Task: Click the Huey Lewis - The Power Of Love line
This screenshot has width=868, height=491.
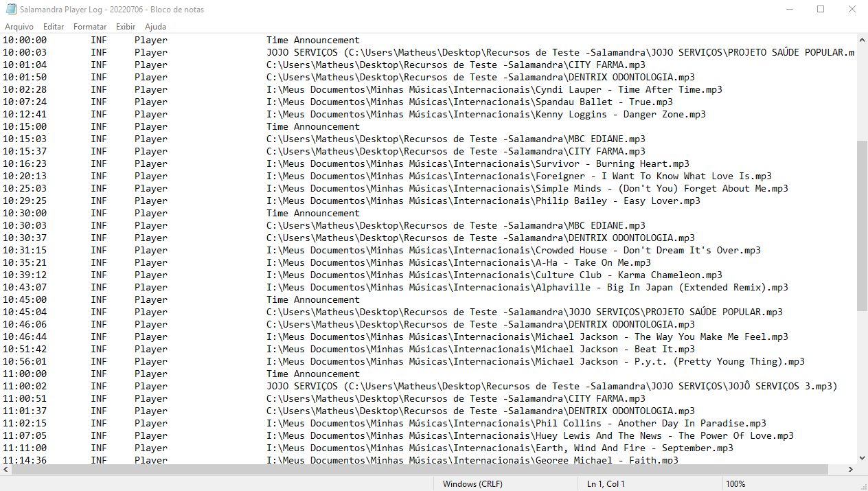Action: [398, 436]
